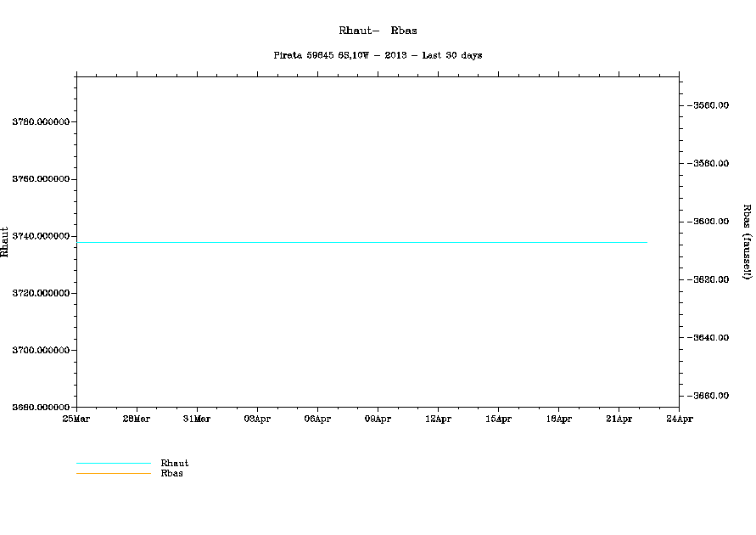Select the 06Apr date tick label

click(317, 419)
